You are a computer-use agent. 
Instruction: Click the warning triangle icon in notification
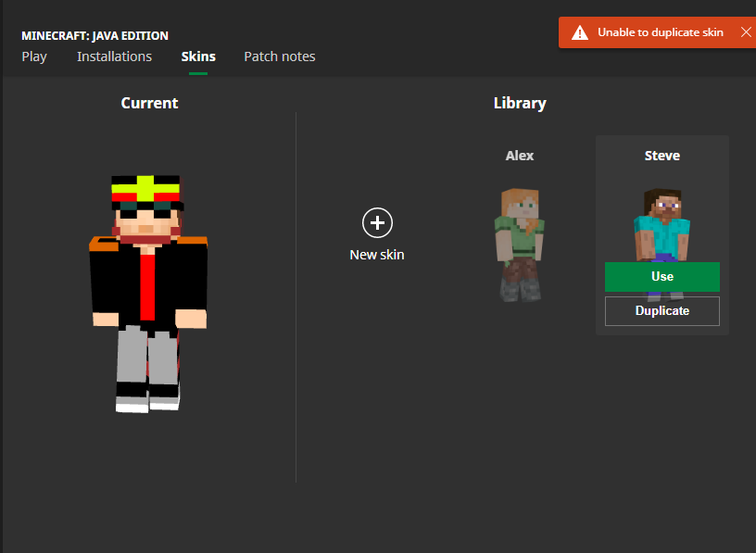pyautogui.click(x=580, y=32)
